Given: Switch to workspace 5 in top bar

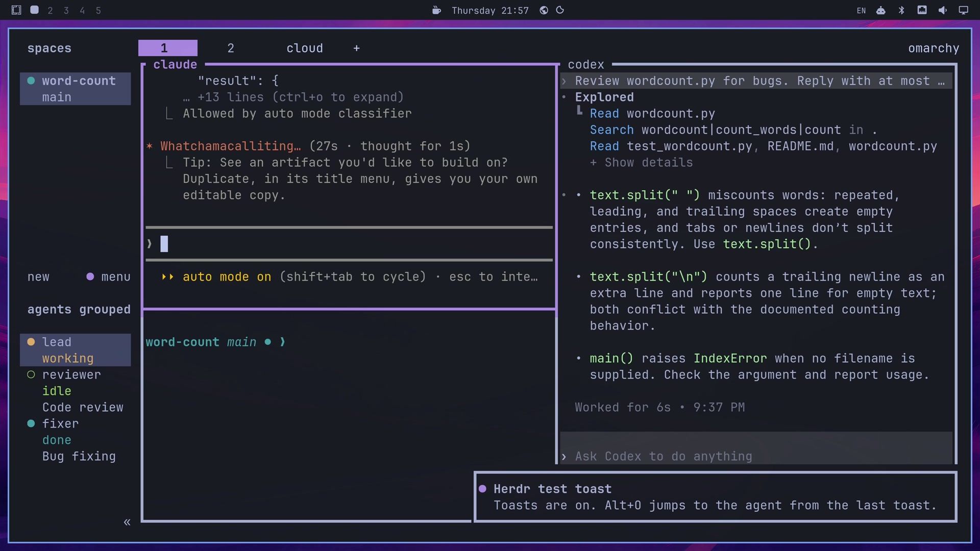Looking at the screenshot, I should coord(99,10).
